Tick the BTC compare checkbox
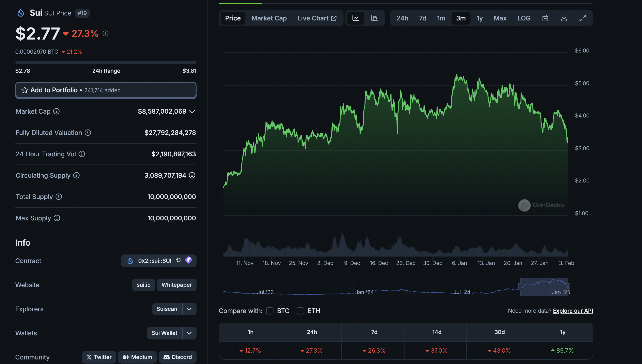The height and width of the screenshot is (364, 642). tap(270, 311)
